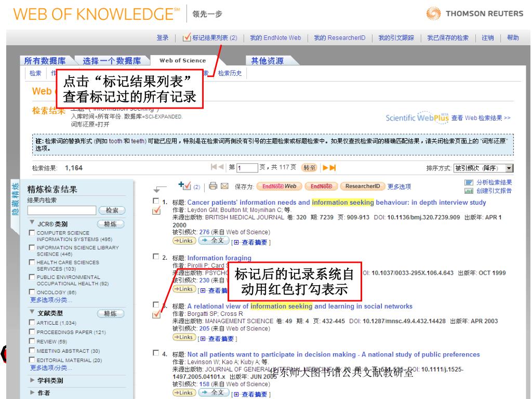This screenshot has height=399, width=532.
Task: Open full text button for result 4
Action: point(214,393)
